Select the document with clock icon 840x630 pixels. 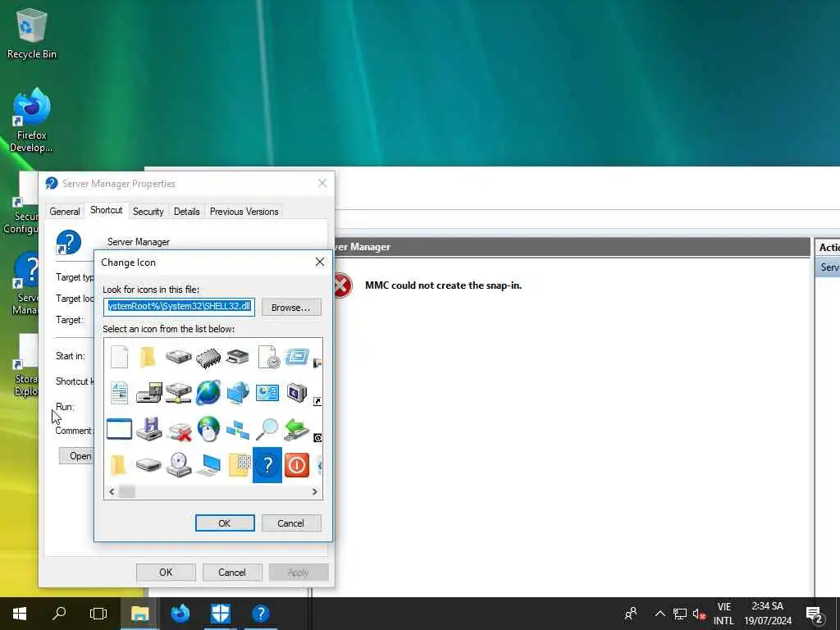point(267,357)
